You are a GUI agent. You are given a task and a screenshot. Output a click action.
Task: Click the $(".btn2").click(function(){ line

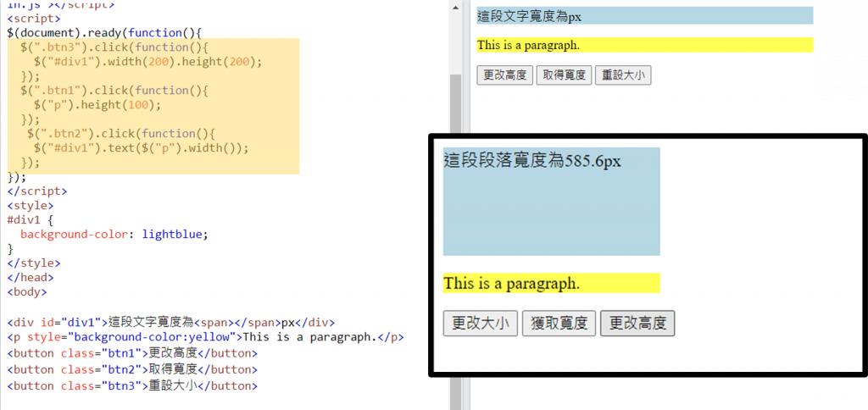point(120,133)
